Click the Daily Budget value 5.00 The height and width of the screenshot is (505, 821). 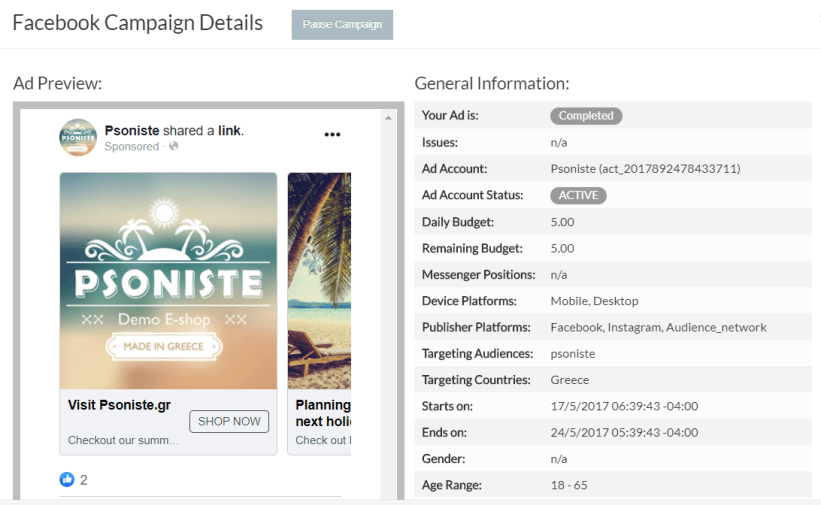point(562,222)
